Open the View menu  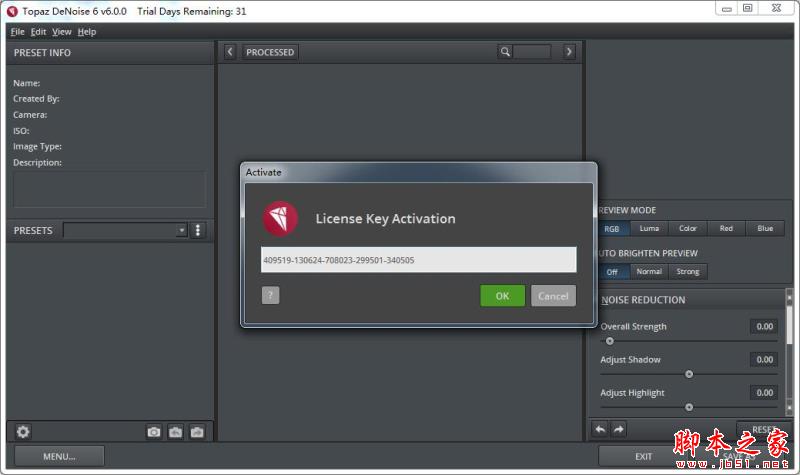(62, 32)
